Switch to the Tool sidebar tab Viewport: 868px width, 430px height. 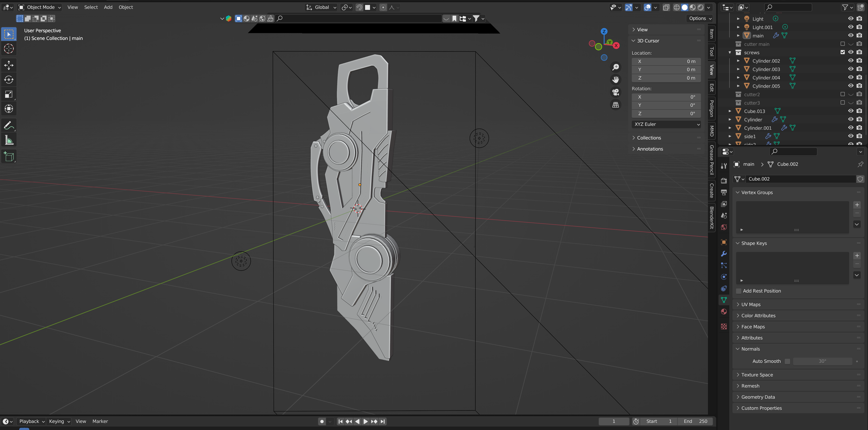(711, 52)
